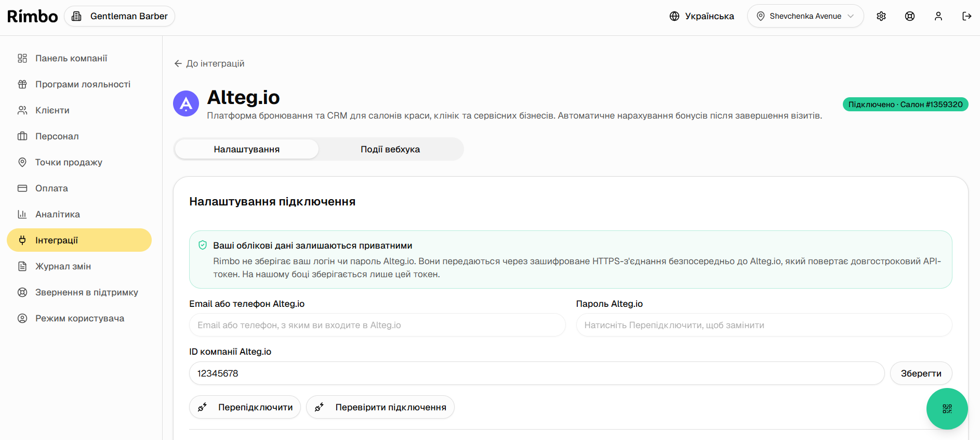
Task: Go back via До інтеграцій link
Action: coord(209,63)
